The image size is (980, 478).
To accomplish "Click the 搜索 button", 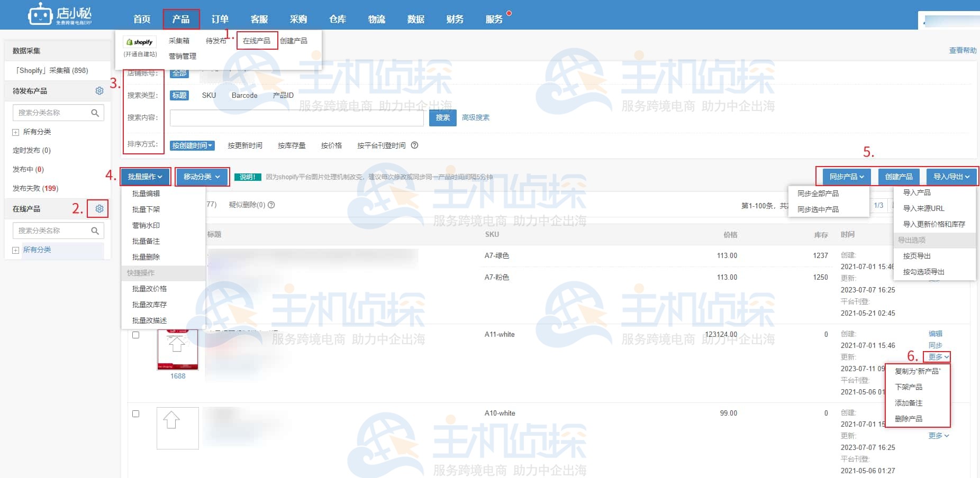I will [442, 117].
